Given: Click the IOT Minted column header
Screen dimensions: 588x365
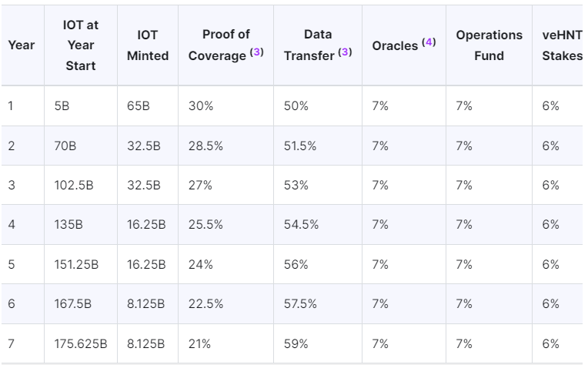Looking at the screenshot, I should pyautogui.click(x=148, y=45).
